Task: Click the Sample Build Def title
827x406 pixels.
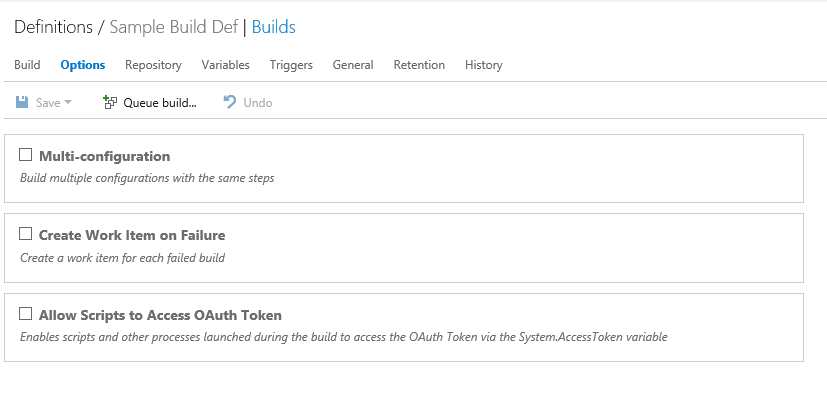Action: pyautogui.click(x=173, y=27)
